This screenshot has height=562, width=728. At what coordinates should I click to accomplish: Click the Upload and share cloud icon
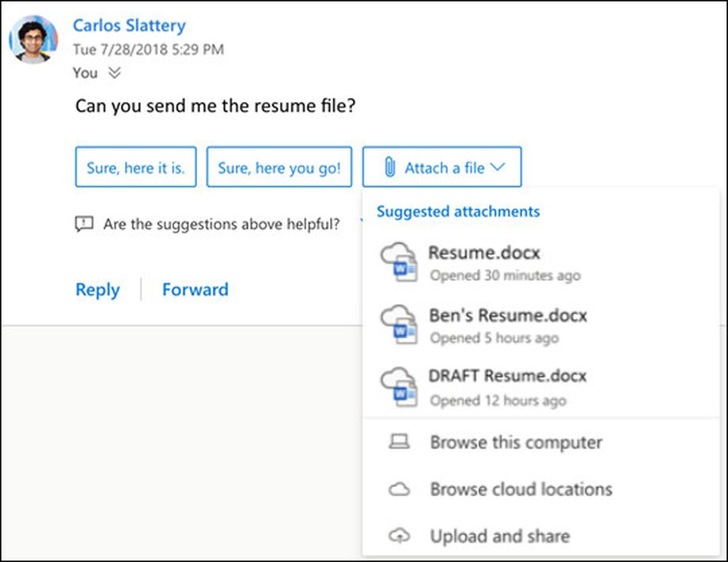tap(400, 537)
